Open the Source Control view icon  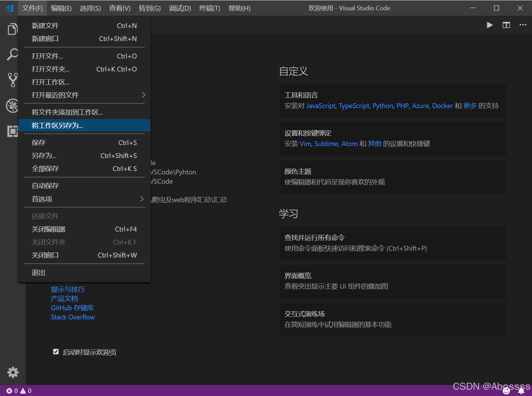click(13, 80)
